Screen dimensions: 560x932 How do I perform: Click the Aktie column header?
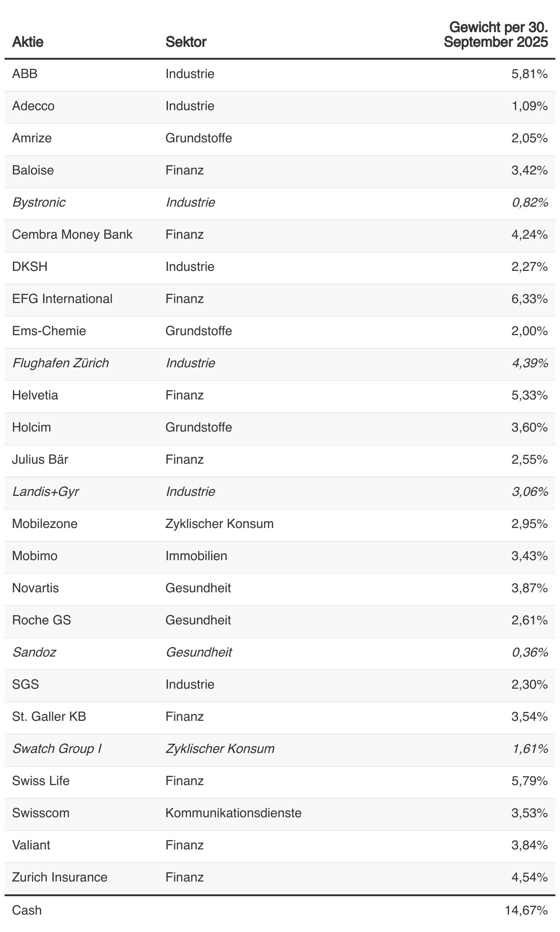[28, 42]
